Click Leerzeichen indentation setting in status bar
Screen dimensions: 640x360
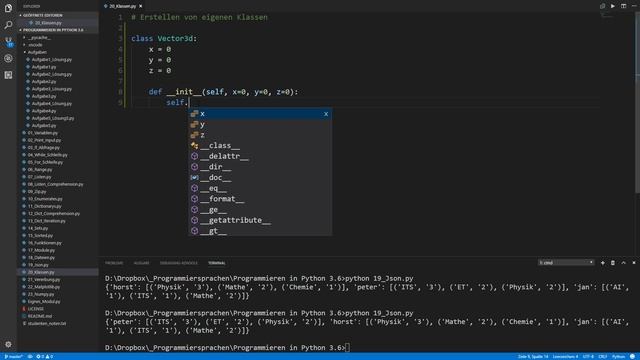point(565,356)
